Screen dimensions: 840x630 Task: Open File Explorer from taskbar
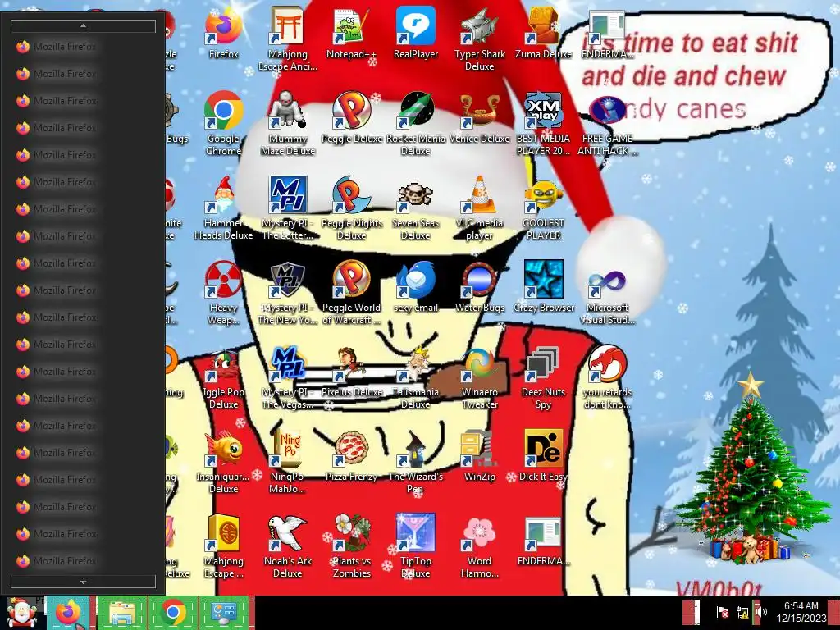coord(121,613)
